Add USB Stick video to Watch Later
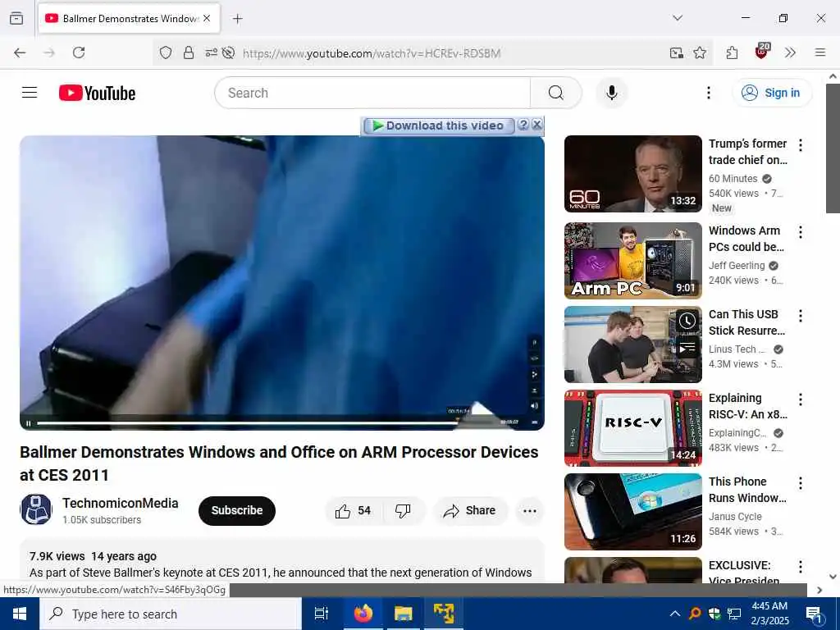 tap(687, 321)
